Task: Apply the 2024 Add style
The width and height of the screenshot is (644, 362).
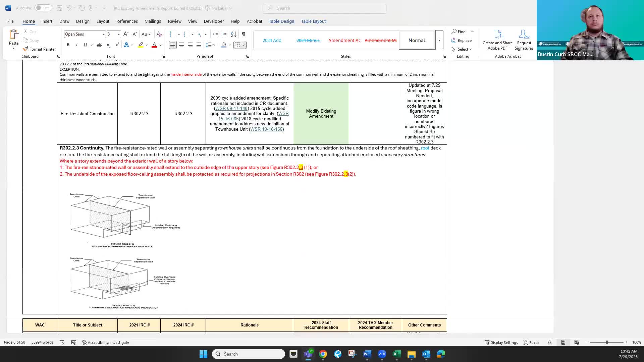Action: pos(272,40)
